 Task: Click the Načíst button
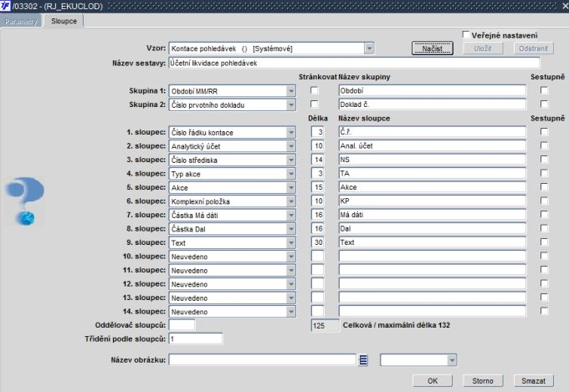(x=433, y=48)
